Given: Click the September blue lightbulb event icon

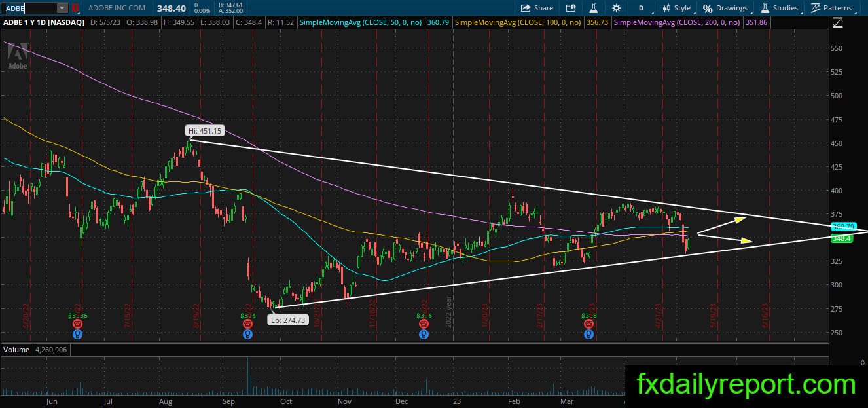Looking at the screenshot, I should (248, 334).
